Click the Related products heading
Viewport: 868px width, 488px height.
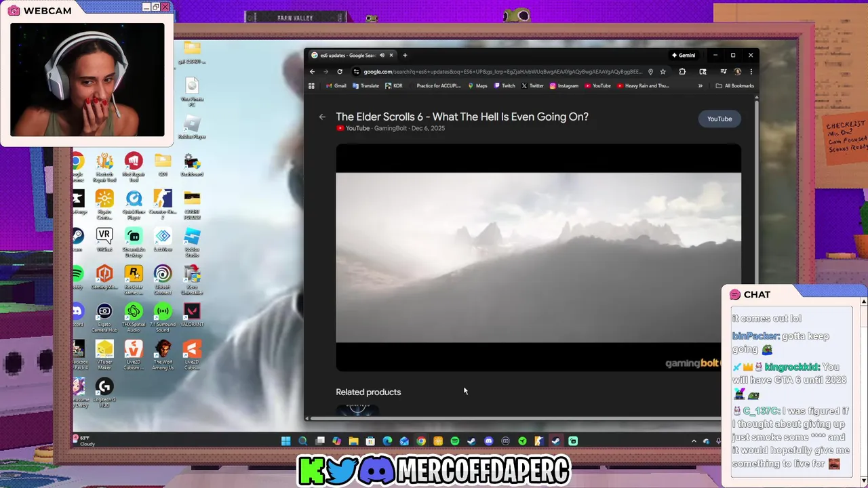point(368,392)
